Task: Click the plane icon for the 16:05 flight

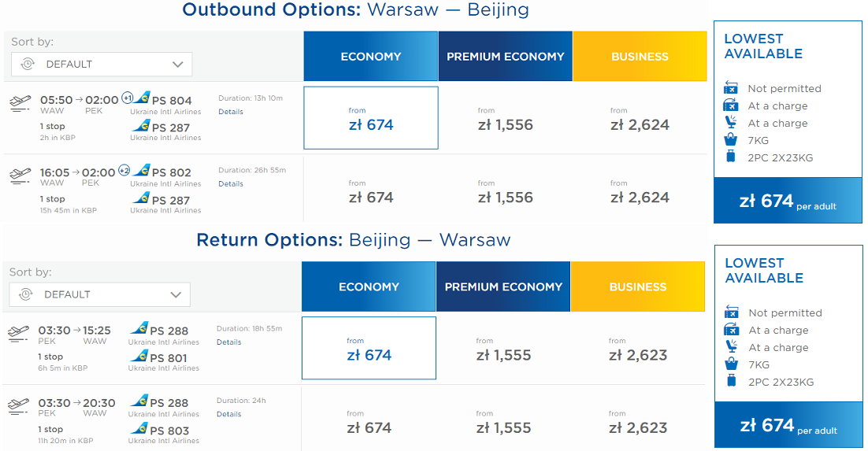Action: point(20,176)
